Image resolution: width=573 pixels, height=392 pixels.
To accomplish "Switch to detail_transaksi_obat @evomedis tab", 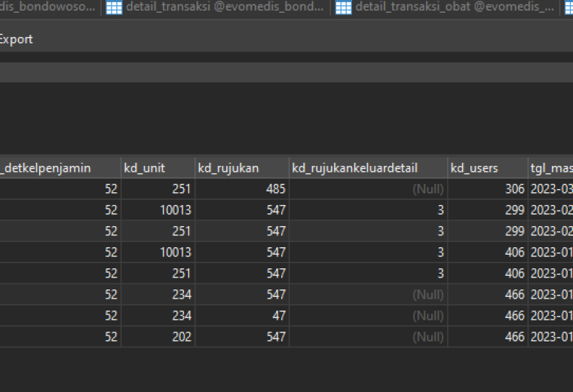I will pyautogui.click(x=445, y=8).
